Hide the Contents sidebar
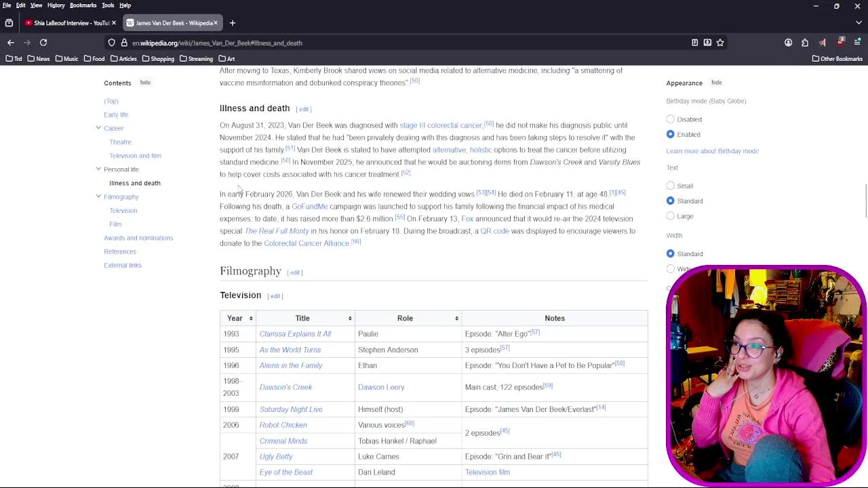Viewport: 868px width, 488px height. coord(145,83)
